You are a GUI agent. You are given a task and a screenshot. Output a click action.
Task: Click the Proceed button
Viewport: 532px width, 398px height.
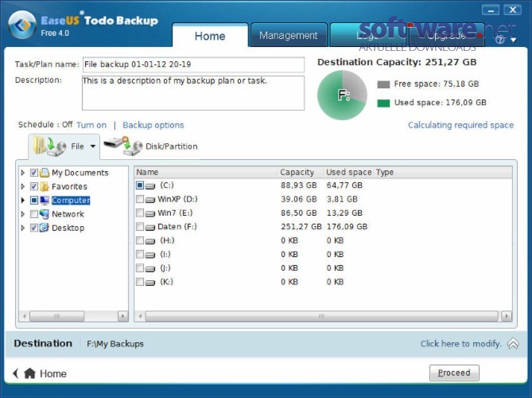[454, 373]
